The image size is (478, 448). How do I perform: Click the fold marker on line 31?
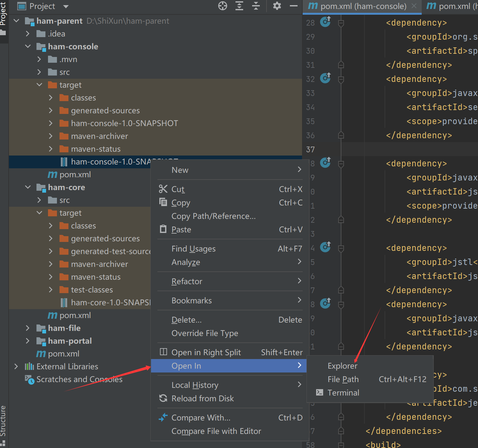[341, 65]
